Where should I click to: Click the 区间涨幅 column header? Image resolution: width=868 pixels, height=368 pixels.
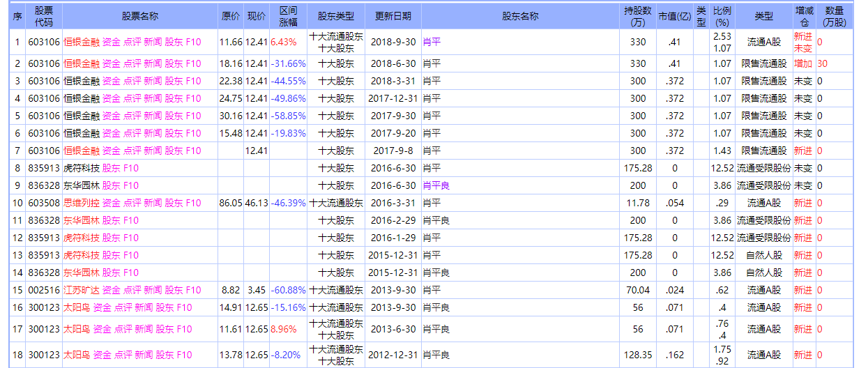point(288,16)
